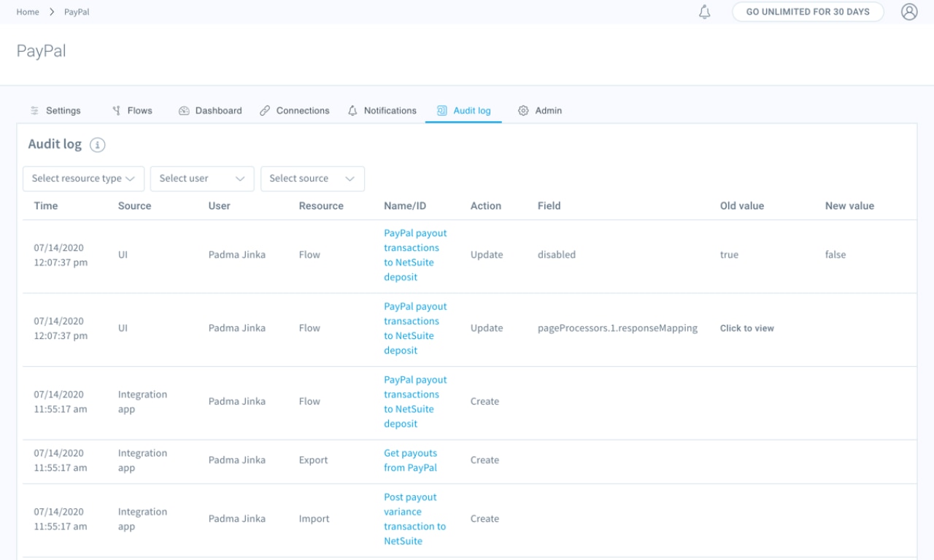Click Home in the breadcrumb
Viewport: 934px width, 560px height.
click(x=28, y=12)
